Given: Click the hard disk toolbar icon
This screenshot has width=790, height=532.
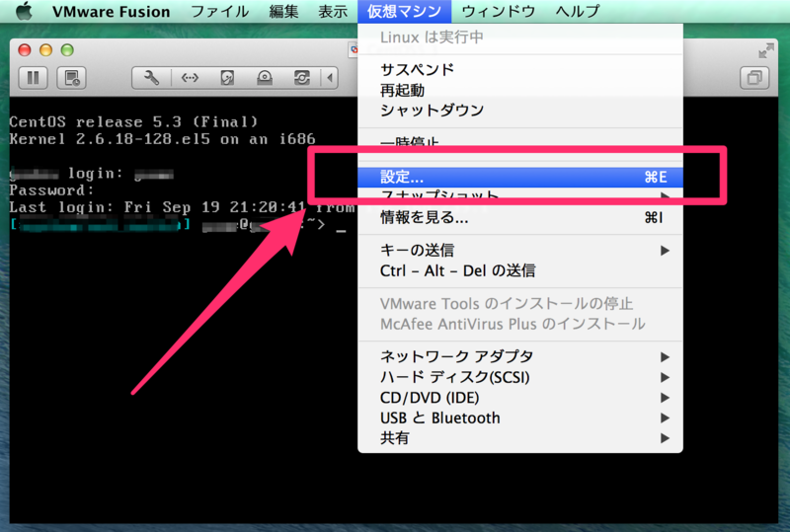Looking at the screenshot, I should point(227,78).
